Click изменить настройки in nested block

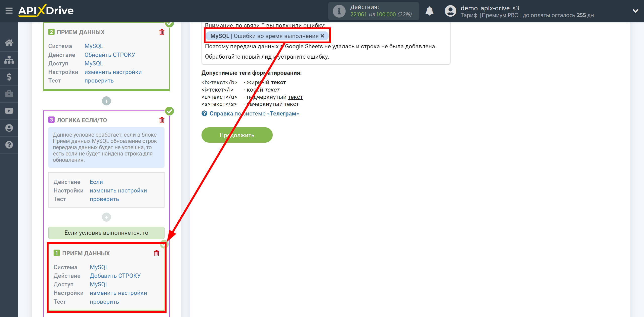point(118,293)
